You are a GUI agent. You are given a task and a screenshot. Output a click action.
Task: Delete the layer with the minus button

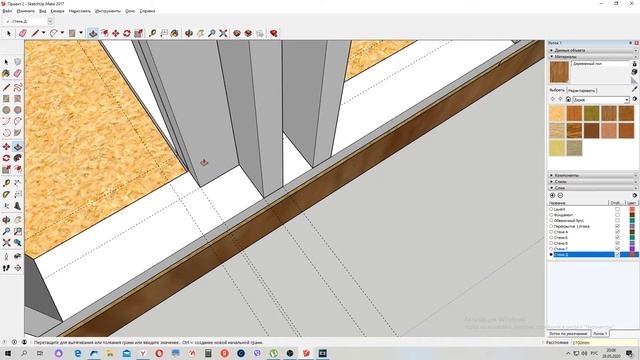[560, 196]
